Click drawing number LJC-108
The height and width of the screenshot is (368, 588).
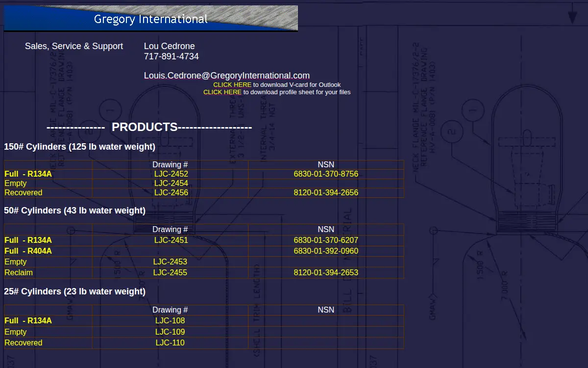click(170, 321)
